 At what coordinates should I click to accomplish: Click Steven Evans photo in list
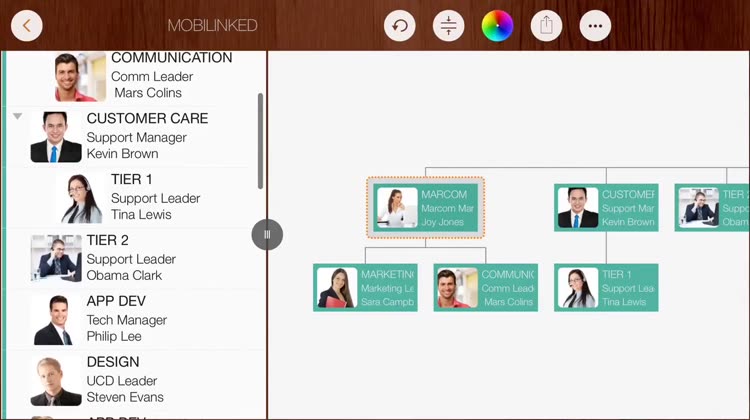coord(56,381)
